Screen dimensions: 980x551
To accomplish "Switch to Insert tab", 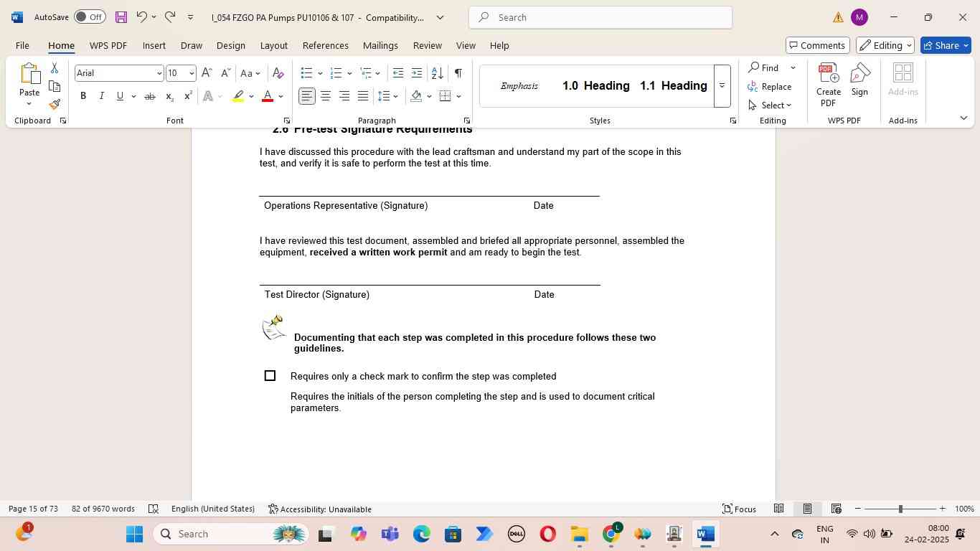I will pyautogui.click(x=154, y=45).
